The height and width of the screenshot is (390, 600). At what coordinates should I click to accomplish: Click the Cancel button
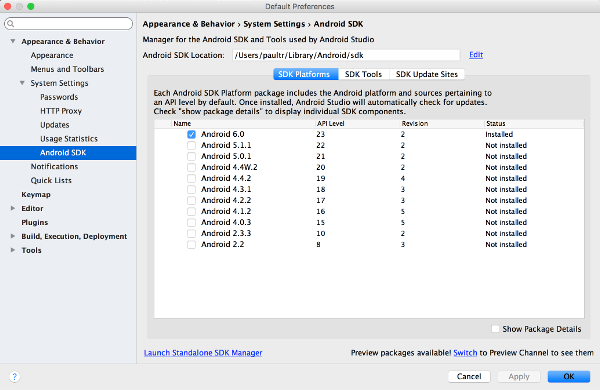[469, 377]
